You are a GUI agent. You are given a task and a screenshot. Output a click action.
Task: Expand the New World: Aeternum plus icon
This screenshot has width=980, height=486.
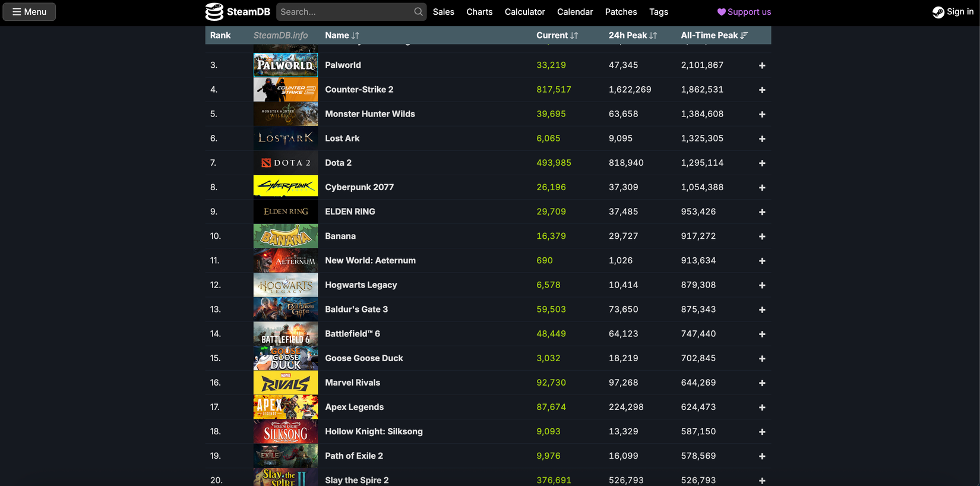(x=762, y=261)
